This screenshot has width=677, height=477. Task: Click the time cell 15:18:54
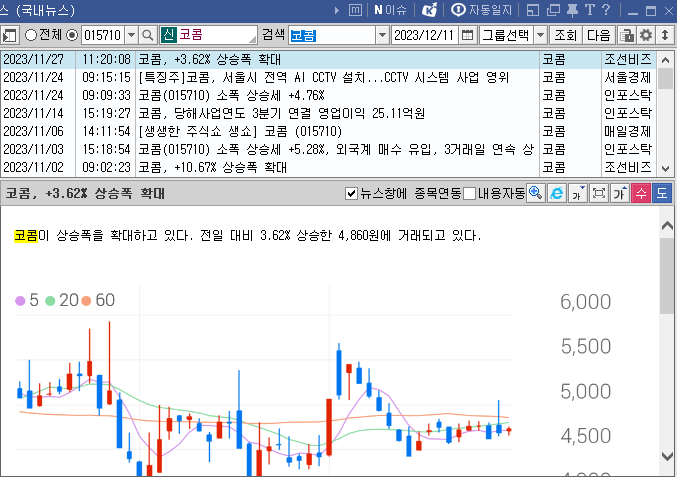pos(106,149)
